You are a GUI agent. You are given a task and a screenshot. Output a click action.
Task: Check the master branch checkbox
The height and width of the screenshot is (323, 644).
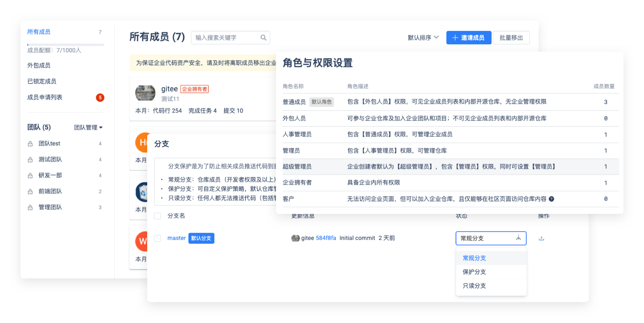point(157,238)
